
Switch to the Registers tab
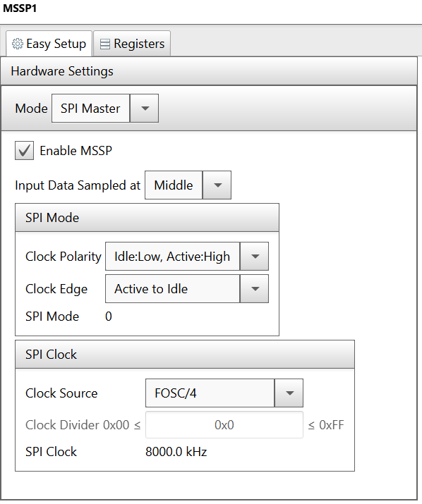click(x=132, y=44)
